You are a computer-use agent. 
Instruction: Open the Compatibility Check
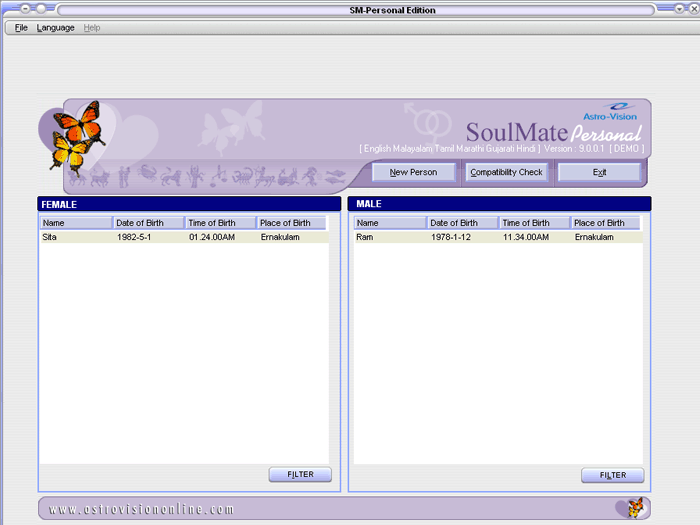(x=506, y=172)
